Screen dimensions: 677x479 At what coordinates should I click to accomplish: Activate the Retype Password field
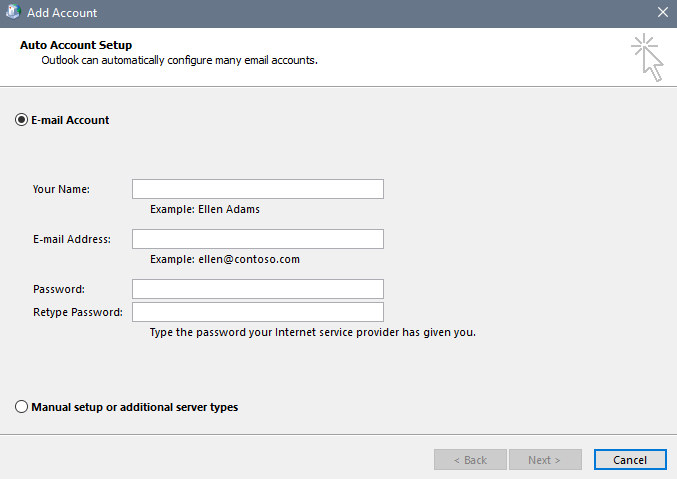click(x=258, y=312)
